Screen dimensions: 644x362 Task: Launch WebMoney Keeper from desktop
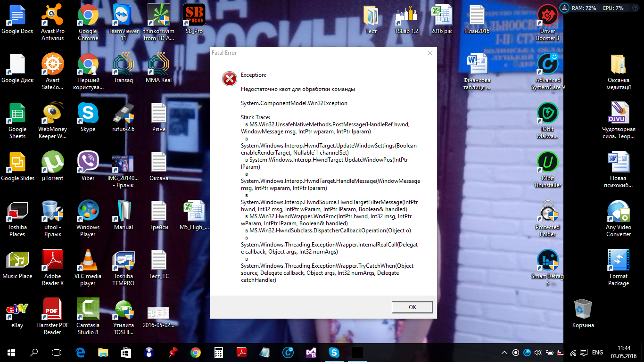pos(52,120)
